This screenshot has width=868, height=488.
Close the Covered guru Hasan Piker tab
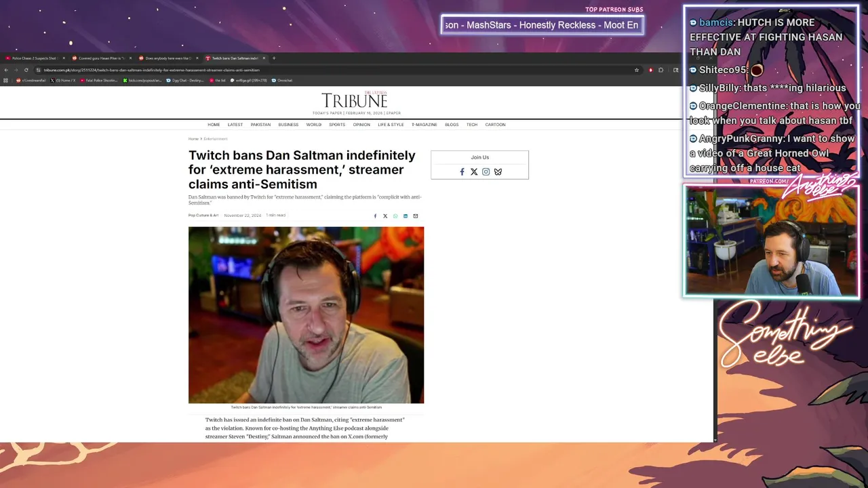(x=130, y=58)
